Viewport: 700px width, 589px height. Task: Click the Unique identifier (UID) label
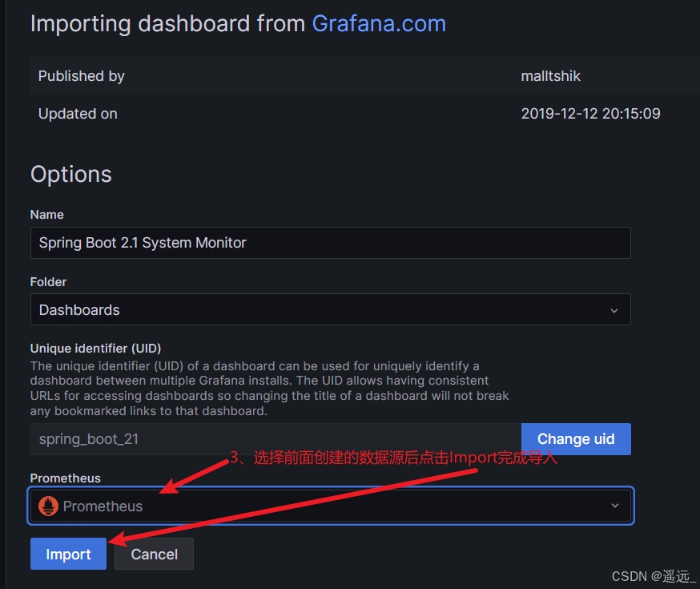coord(95,349)
